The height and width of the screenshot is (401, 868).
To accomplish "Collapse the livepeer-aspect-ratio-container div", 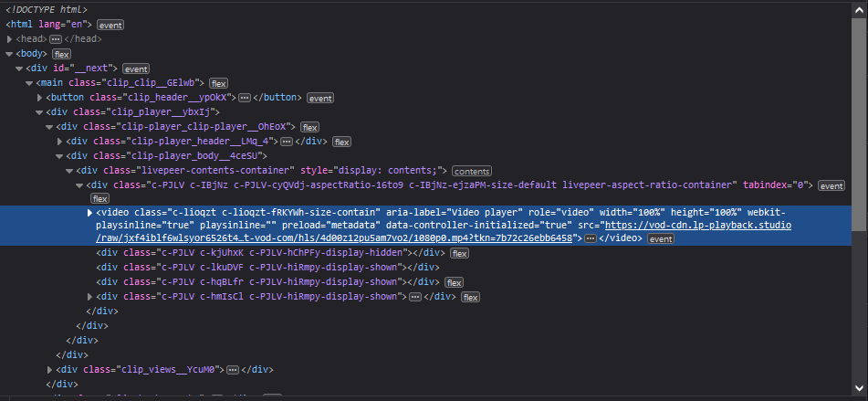I will tap(79, 185).
